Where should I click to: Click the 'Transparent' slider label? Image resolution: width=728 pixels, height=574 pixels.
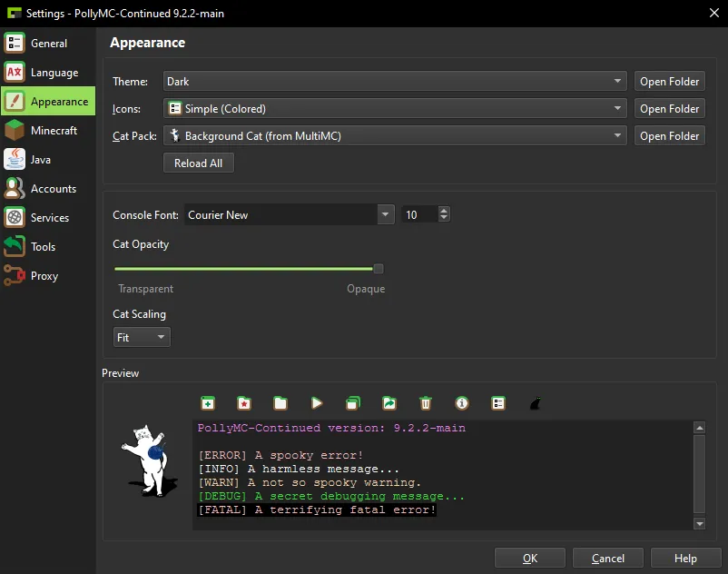(x=146, y=289)
